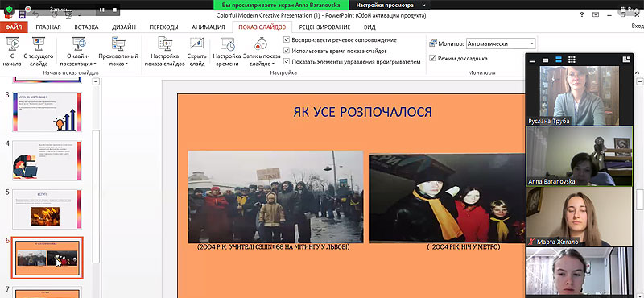The height and width of the screenshot is (298, 644).
Task: Select Zoom two-row thumbnail view icon
Action: [x=559, y=60]
